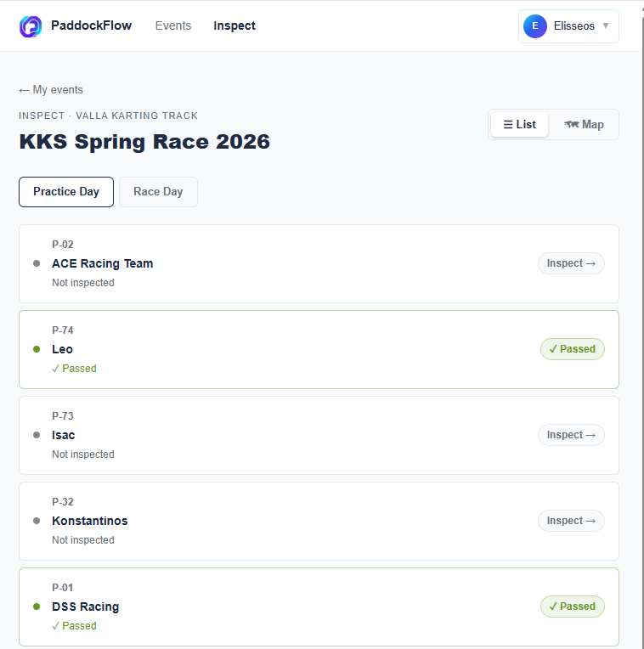The height and width of the screenshot is (649, 644).
Task: Inspect Konstantinos P-32 entry
Action: pos(571,520)
